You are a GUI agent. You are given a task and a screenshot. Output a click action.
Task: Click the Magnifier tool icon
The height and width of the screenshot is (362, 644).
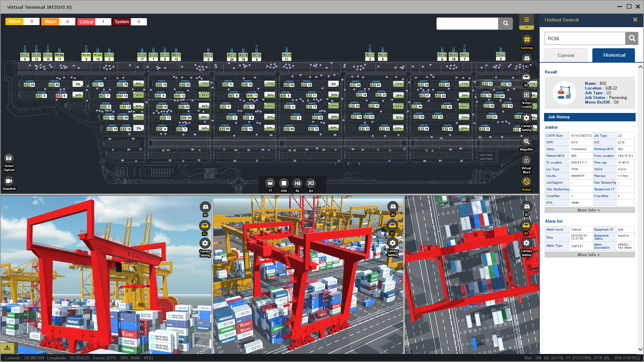(526, 142)
